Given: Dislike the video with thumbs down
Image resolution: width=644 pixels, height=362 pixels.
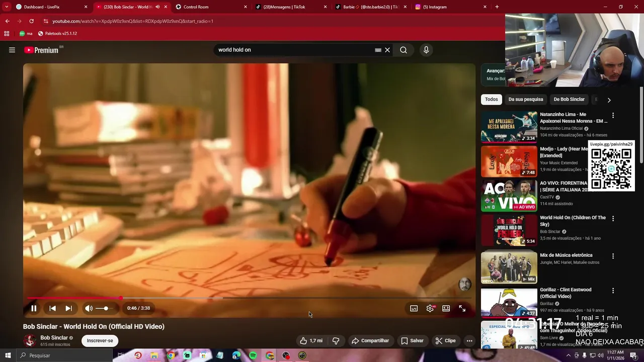Looking at the screenshot, I should [336, 340].
